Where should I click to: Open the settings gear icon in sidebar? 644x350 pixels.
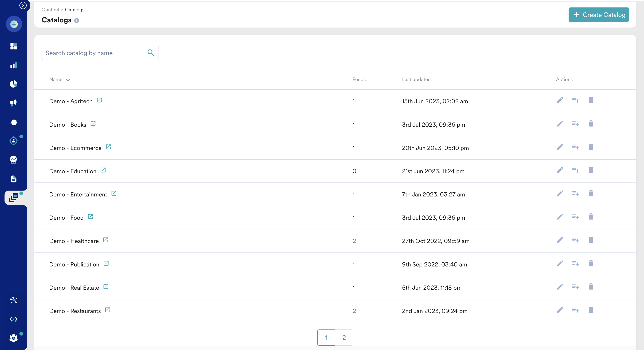[14, 338]
